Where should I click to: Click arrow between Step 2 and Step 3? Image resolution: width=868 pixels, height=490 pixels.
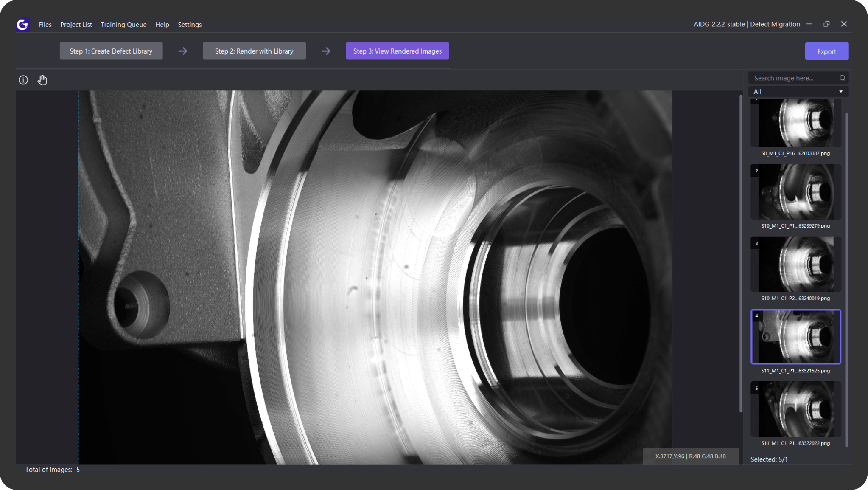(326, 51)
